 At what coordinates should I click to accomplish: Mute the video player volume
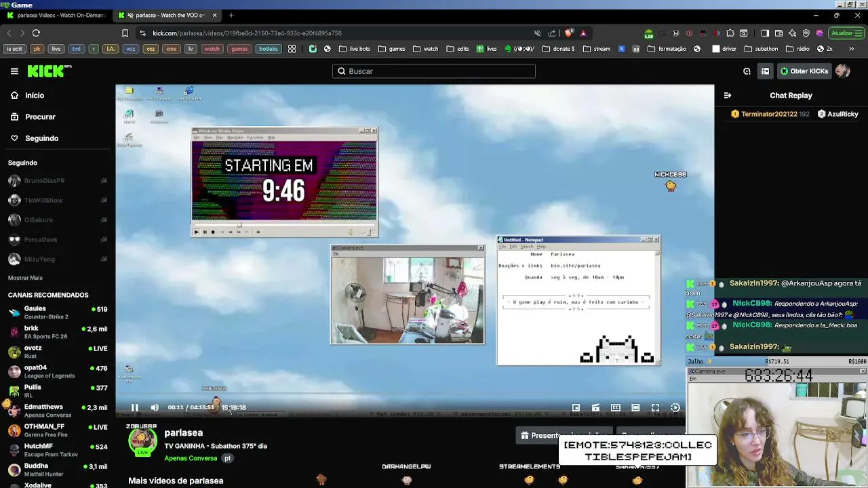click(155, 407)
